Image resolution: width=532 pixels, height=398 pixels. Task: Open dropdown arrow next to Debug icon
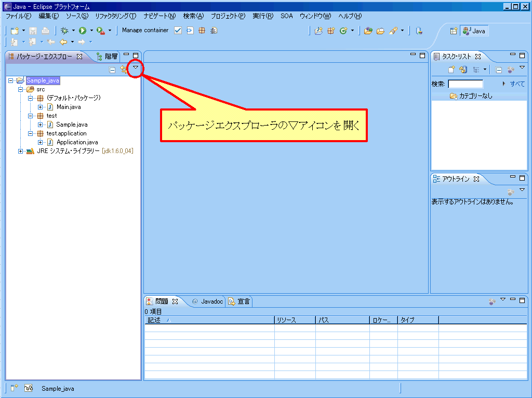pos(73,31)
